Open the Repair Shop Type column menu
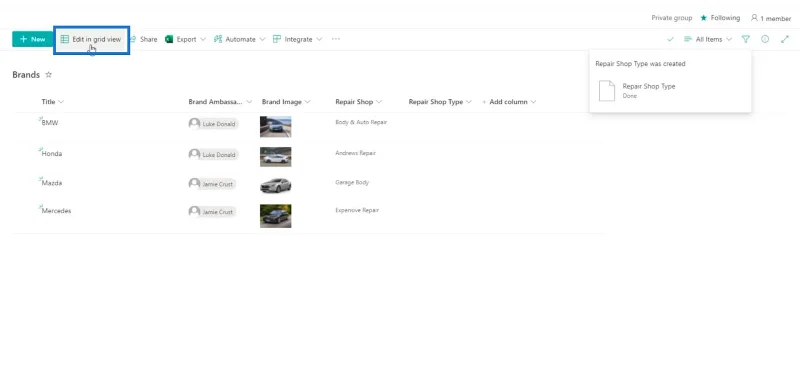 440,102
